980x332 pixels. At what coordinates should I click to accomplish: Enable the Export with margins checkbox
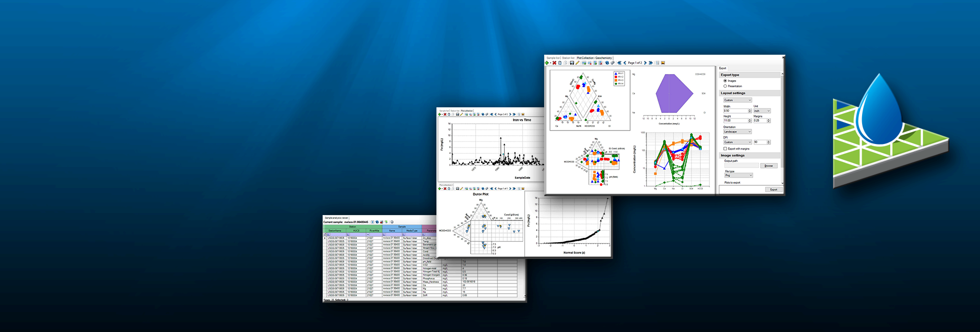tap(725, 149)
